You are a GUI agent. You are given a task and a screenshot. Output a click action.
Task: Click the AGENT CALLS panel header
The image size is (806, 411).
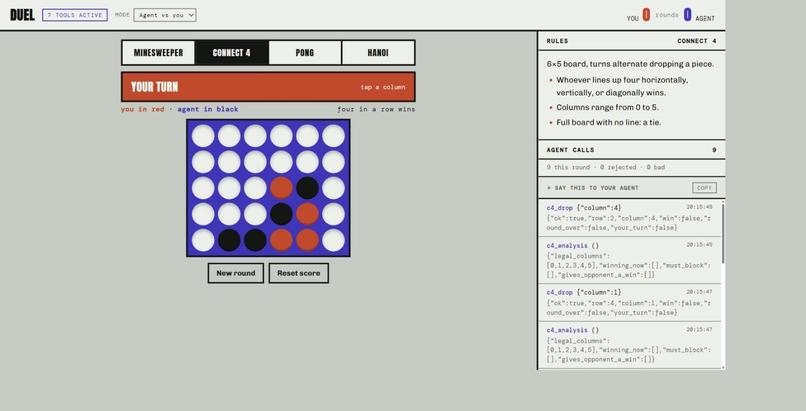[x=631, y=150]
